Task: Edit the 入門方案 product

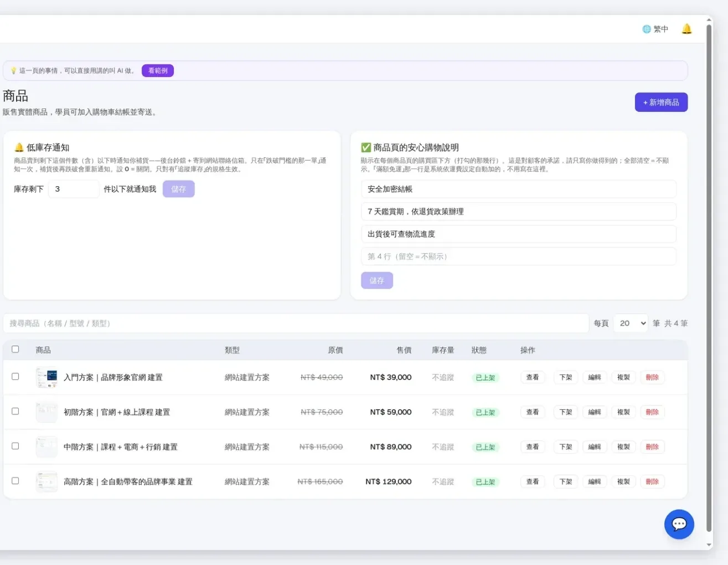Action: coord(595,377)
